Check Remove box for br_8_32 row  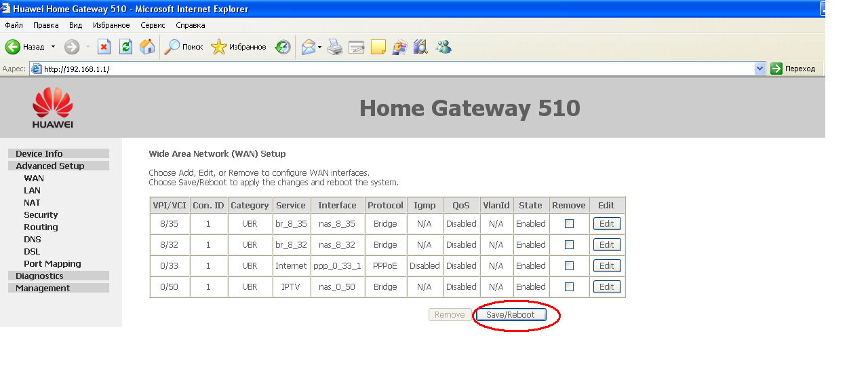click(x=569, y=244)
